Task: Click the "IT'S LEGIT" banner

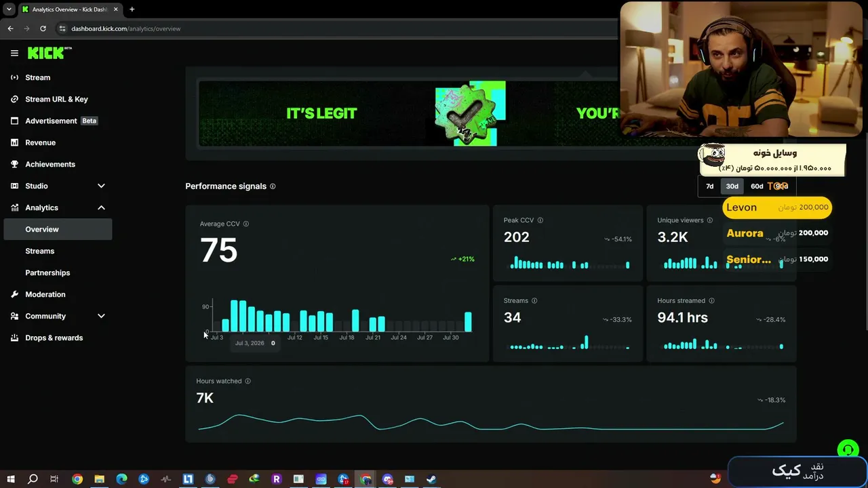Action: click(x=321, y=113)
